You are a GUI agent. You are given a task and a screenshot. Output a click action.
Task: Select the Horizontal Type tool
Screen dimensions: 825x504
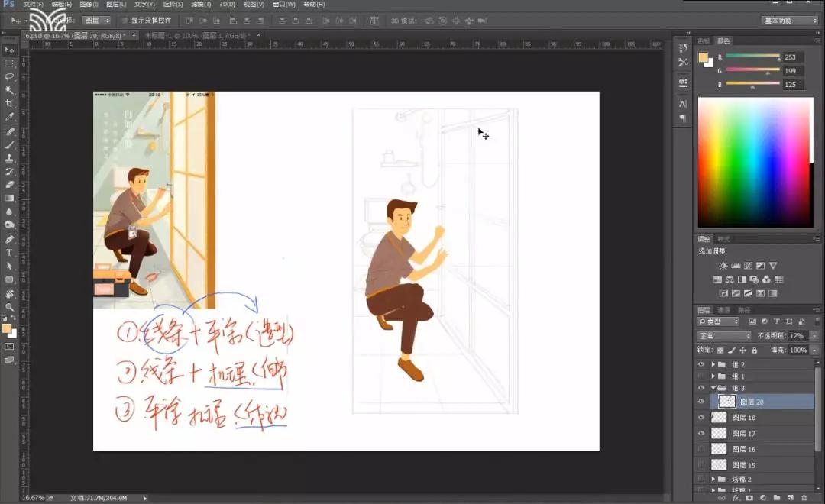pos(9,253)
